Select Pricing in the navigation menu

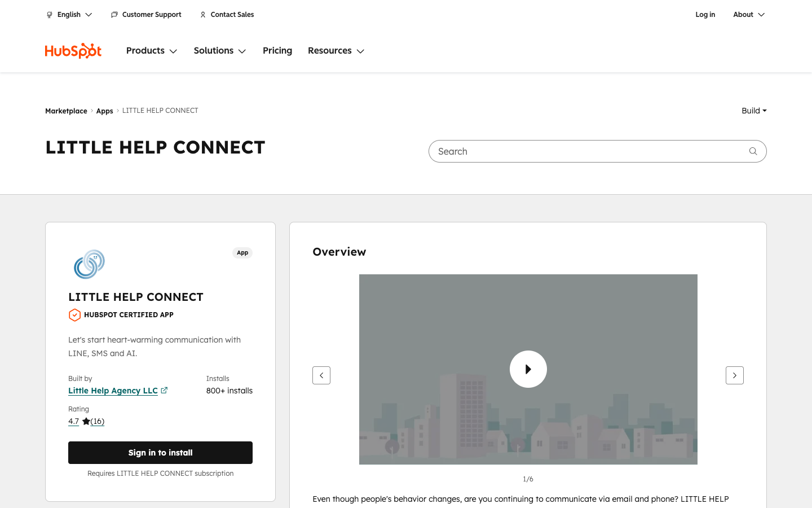tap(277, 51)
